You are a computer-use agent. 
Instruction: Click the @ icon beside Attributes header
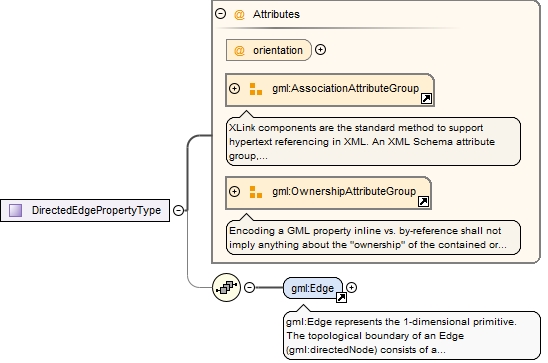click(239, 15)
